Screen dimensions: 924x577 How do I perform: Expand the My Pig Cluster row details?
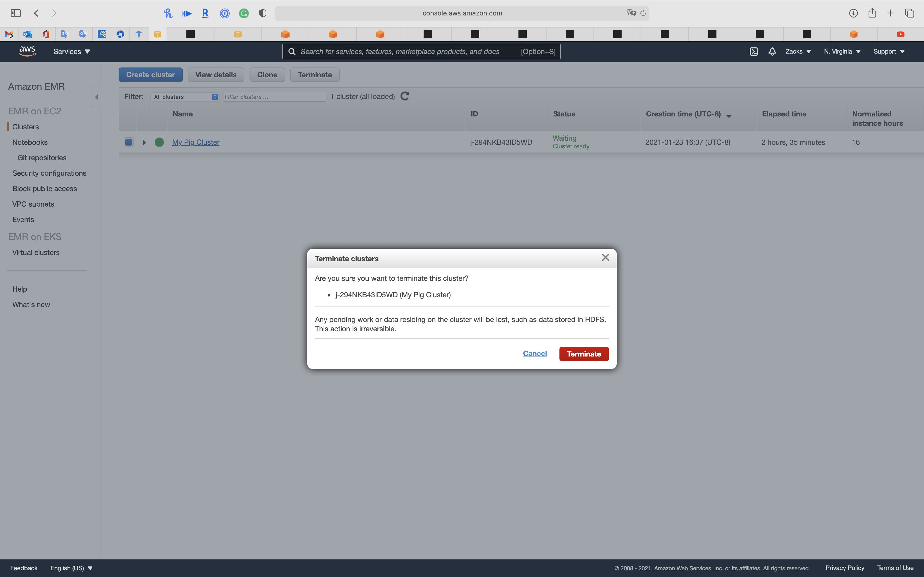(144, 142)
